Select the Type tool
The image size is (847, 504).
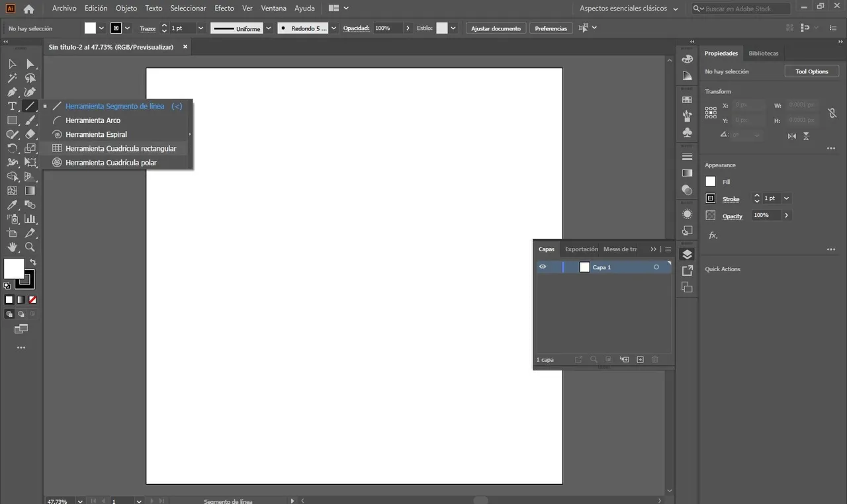click(x=12, y=106)
